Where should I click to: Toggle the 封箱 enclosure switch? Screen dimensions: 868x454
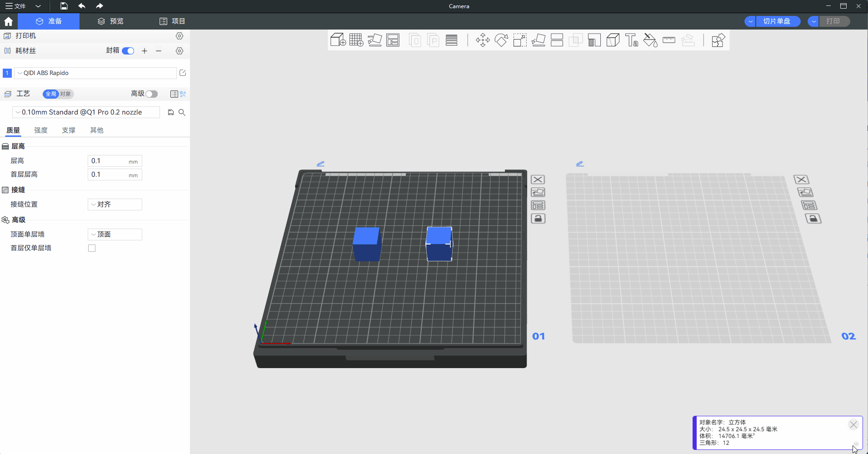128,51
